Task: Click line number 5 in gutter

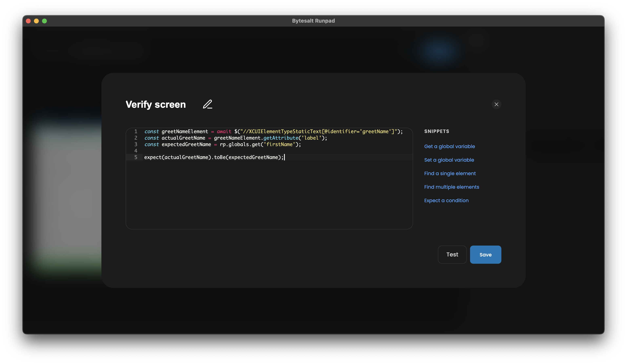Action: [136, 157]
